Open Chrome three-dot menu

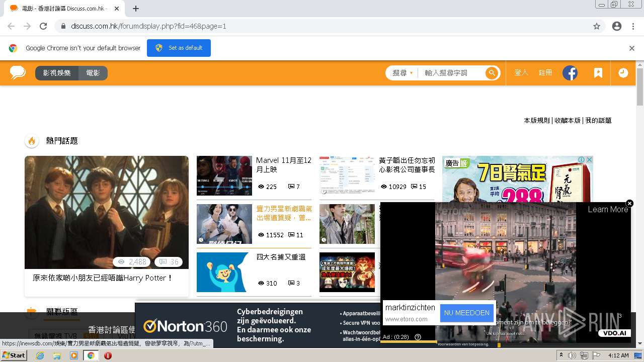[633, 26]
